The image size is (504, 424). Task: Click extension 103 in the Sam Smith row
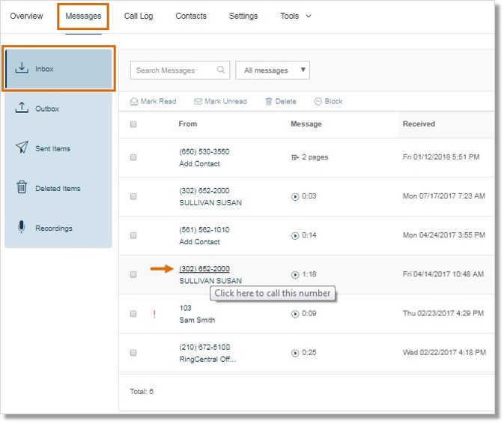[x=186, y=308]
